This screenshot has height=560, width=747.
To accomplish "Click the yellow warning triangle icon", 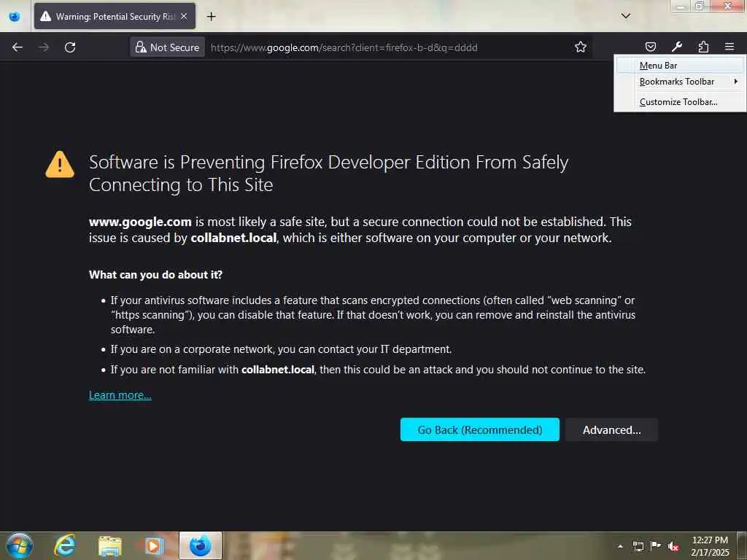I will [60, 165].
